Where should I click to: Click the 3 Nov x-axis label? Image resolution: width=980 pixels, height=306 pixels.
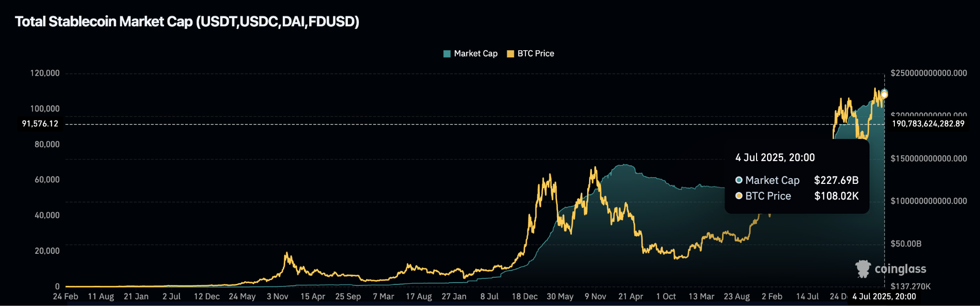[278, 296]
